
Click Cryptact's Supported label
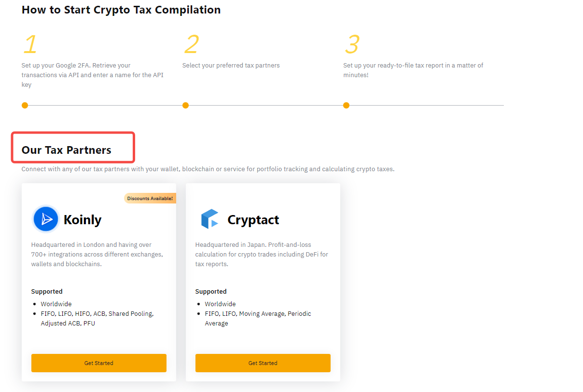coord(211,291)
